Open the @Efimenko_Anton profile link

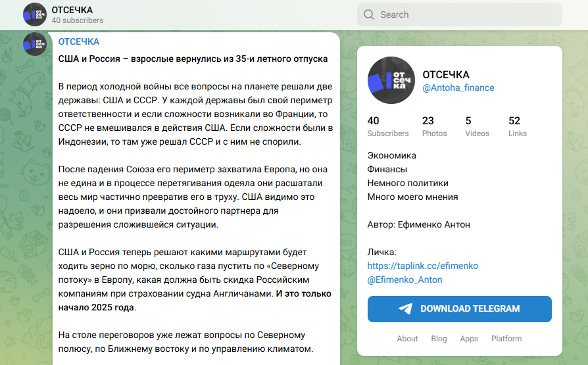click(404, 280)
